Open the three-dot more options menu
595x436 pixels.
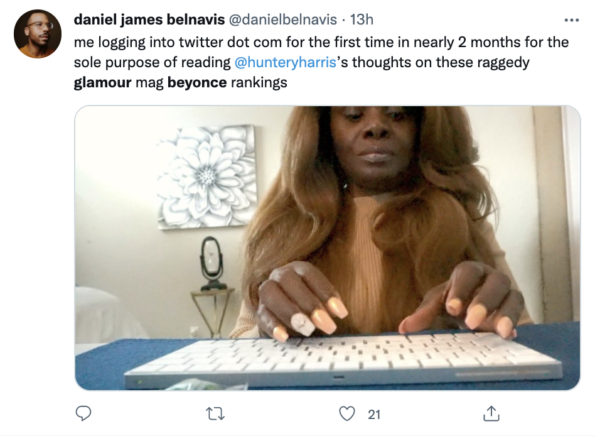click(571, 20)
